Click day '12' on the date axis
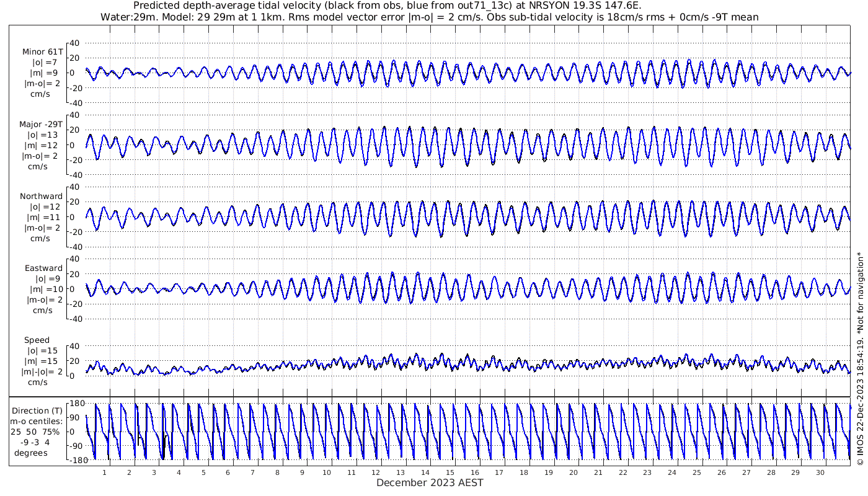 pyautogui.click(x=376, y=472)
